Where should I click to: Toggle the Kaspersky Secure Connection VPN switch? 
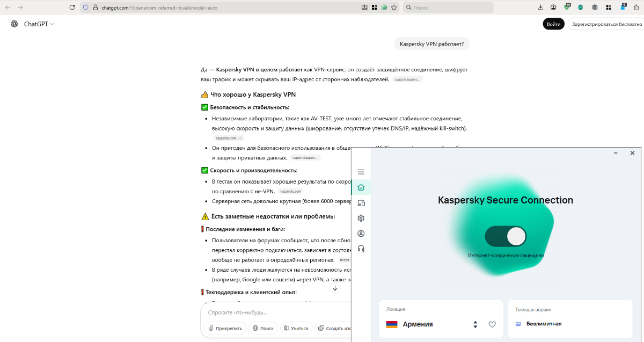506,236
